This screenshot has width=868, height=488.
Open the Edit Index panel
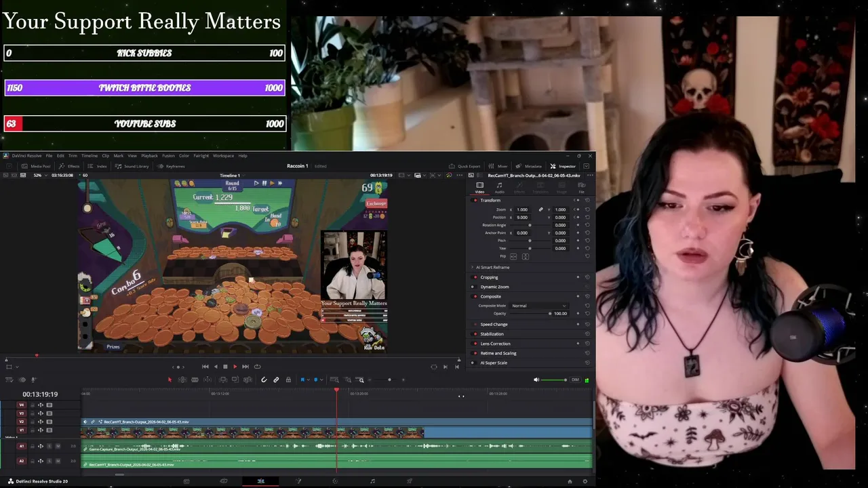98,166
